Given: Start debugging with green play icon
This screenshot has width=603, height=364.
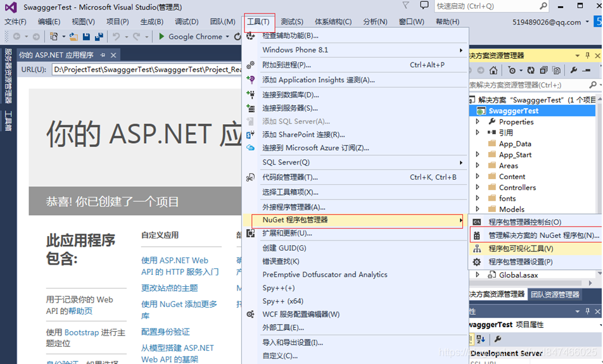Looking at the screenshot, I should [x=162, y=36].
